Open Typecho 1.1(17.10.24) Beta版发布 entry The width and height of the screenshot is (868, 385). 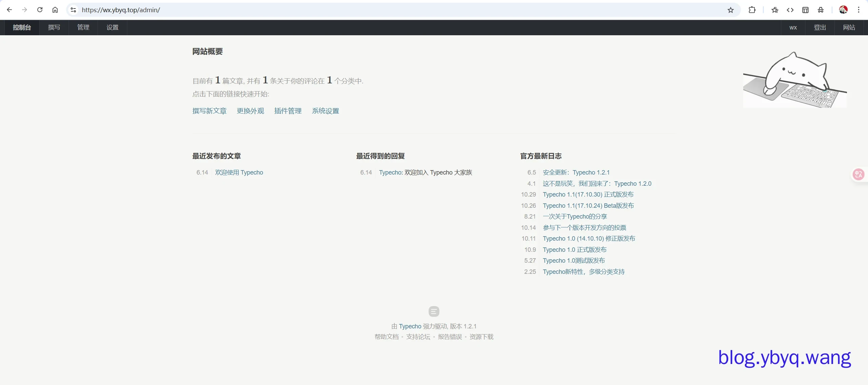(x=588, y=206)
